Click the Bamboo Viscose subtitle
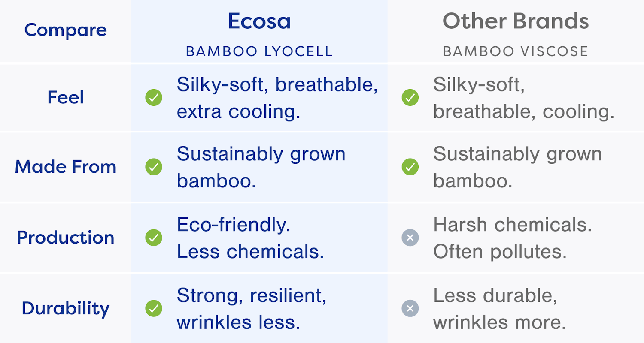The height and width of the screenshot is (343, 644). pyautogui.click(x=515, y=51)
